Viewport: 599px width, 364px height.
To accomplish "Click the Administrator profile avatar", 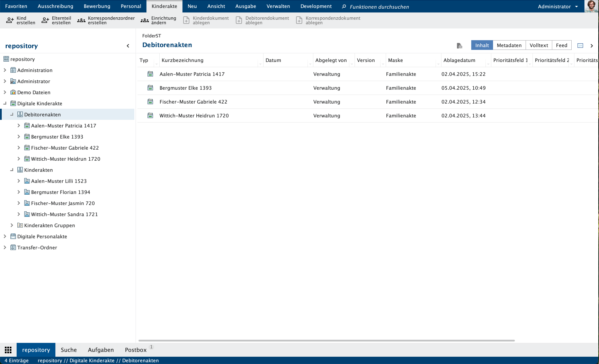I will coord(591,6).
